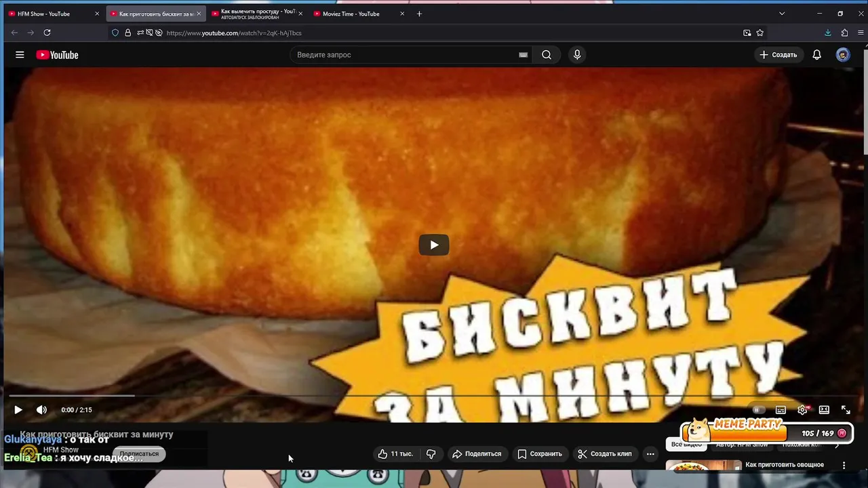
Task: Open browser downloads panel
Action: coord(828,33)
